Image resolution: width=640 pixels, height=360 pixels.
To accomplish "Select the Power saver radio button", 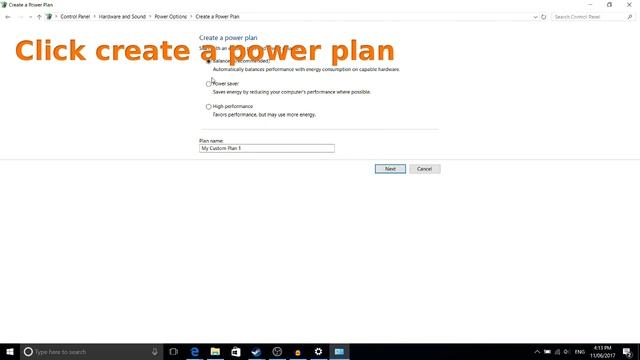I will [x=209, y=84].
